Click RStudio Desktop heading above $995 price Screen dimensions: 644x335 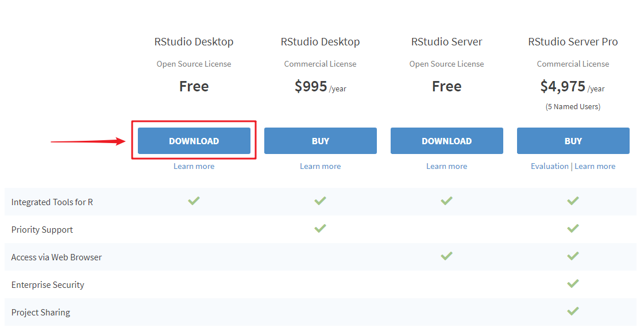[x=321, y=42]
